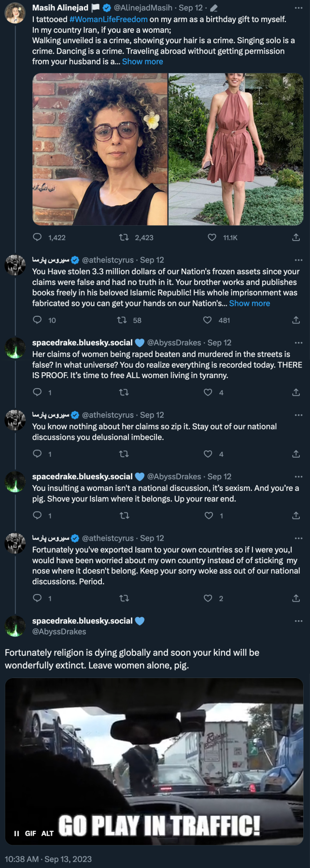Viewport: 310px width, 868px height.
Task: Retweet Masih Alinejad's tattoo post
Action: (x=124, y=237)
